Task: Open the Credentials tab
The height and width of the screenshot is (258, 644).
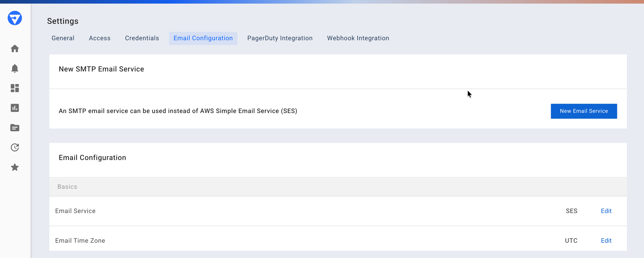Action: pos(142,38)
